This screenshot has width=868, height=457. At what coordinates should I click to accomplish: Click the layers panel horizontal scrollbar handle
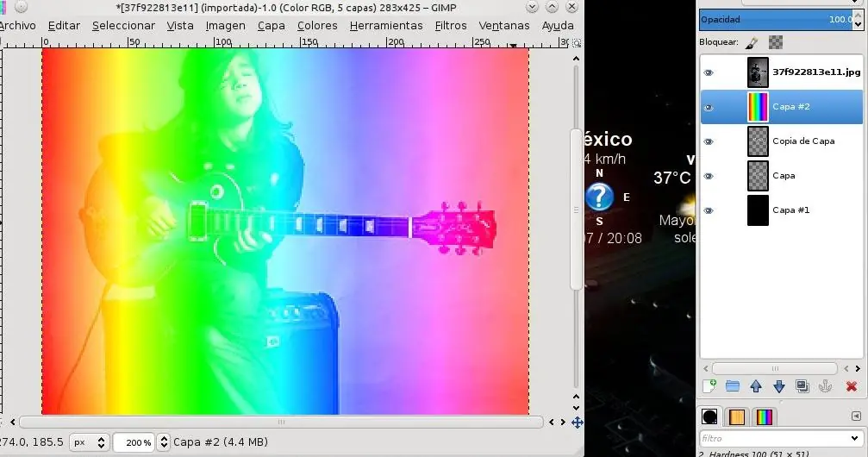click(x=774, y=368)
